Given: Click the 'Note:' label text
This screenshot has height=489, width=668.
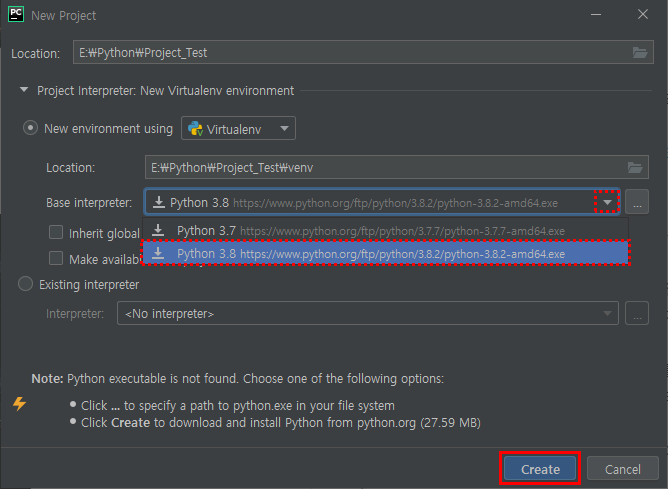Looking at the screenshot, I should (47, 378).
